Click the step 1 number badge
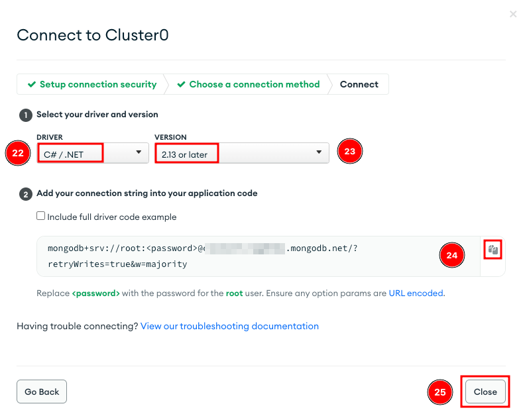The height and width of the screenshot is (420, 523). tap(26, 115)
